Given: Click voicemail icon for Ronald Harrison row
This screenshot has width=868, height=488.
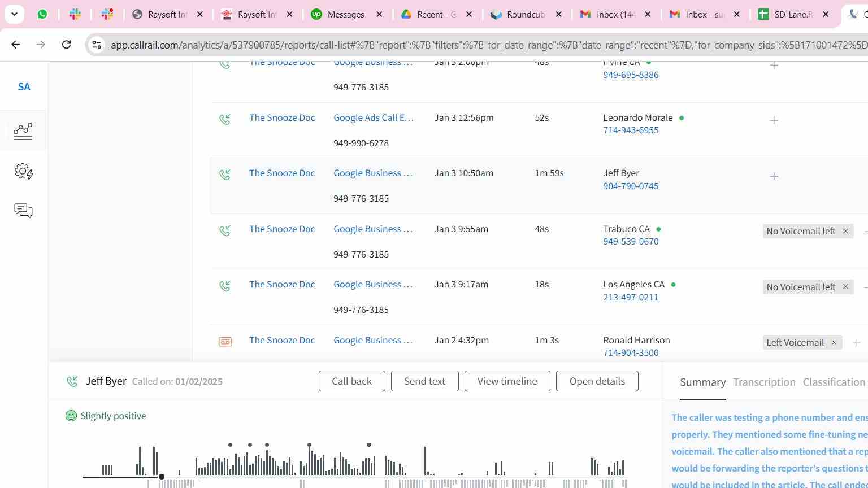Looking at the screenshot, I should (225, 342).
